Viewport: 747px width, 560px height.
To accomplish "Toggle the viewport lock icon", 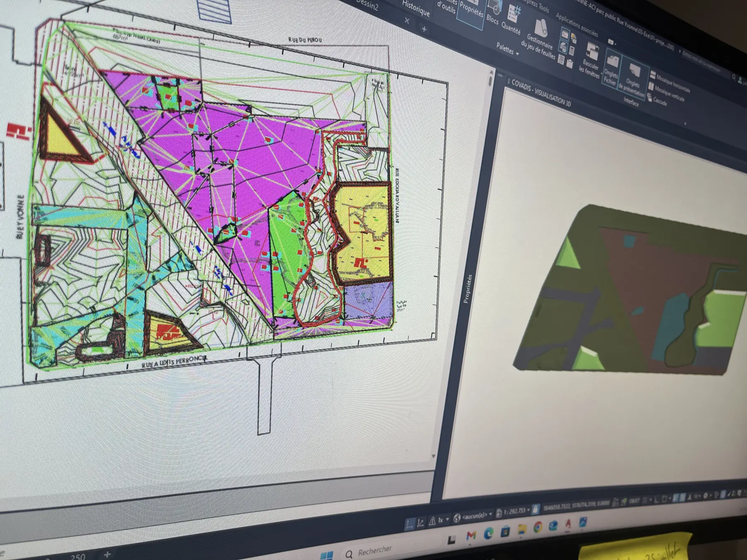I will tap(536, 509).
